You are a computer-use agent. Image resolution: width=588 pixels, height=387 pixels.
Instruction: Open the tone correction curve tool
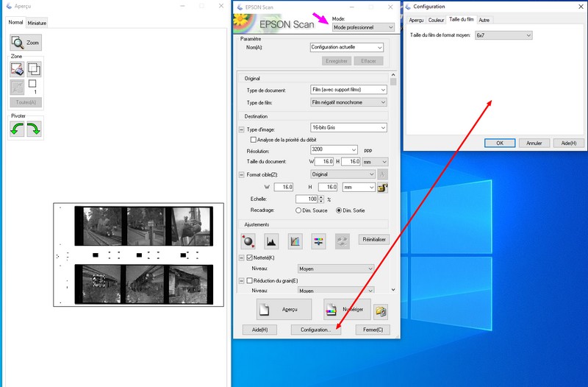(x=295, y=241)
